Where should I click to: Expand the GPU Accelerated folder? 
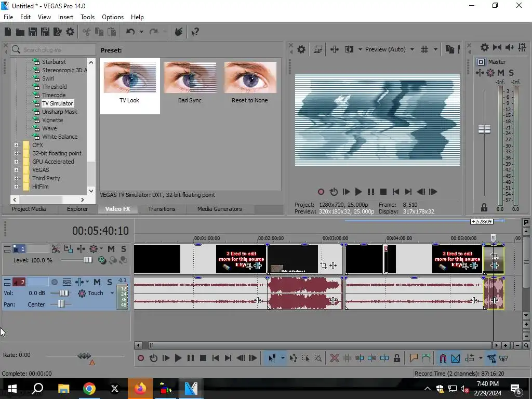pos(16,162)
